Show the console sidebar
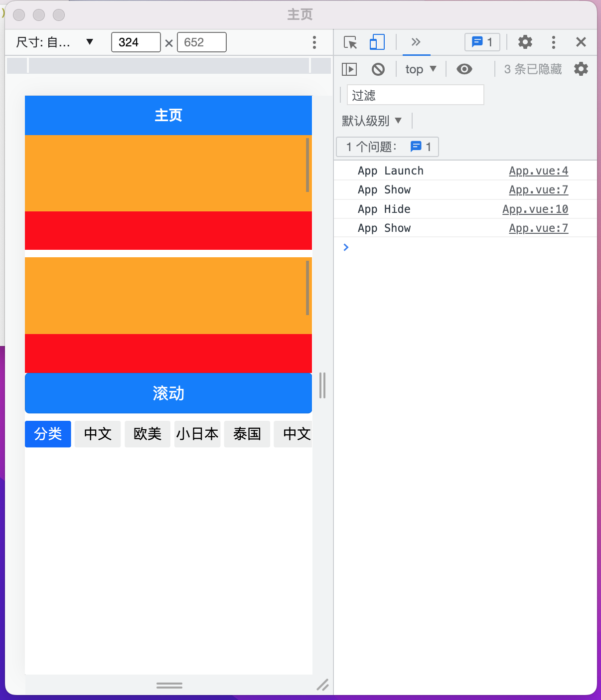Screen dimensions: 601x700 (349, 69)
